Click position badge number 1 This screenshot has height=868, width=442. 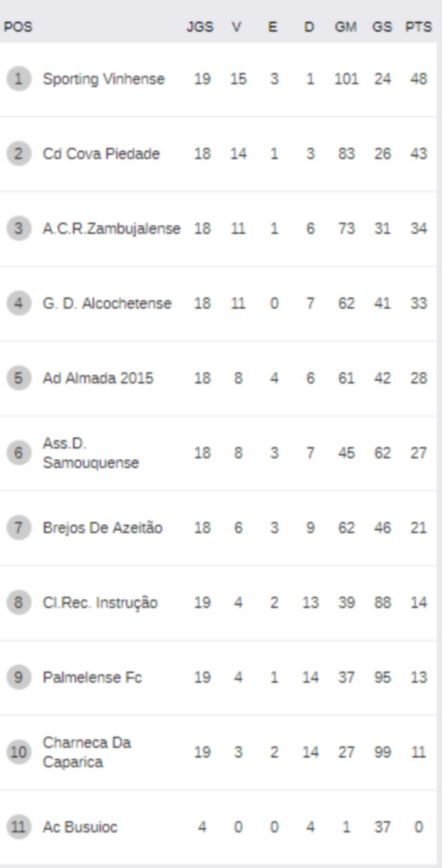point(19,79)
